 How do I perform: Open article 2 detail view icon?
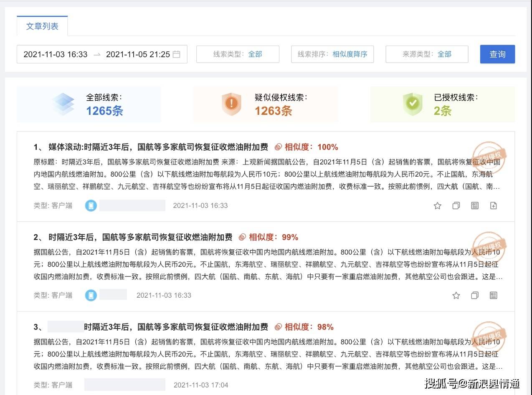pyautogui.click(x=494, y=295)
